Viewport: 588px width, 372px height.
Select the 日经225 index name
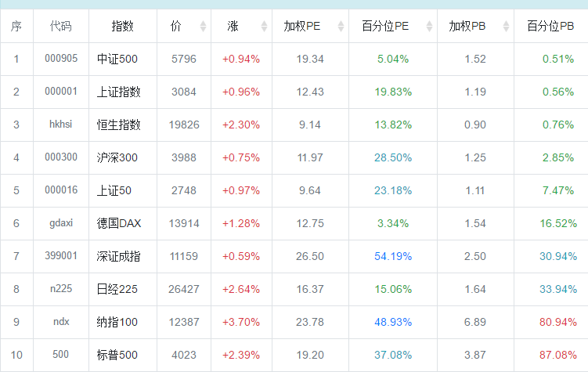pos(117,289)
